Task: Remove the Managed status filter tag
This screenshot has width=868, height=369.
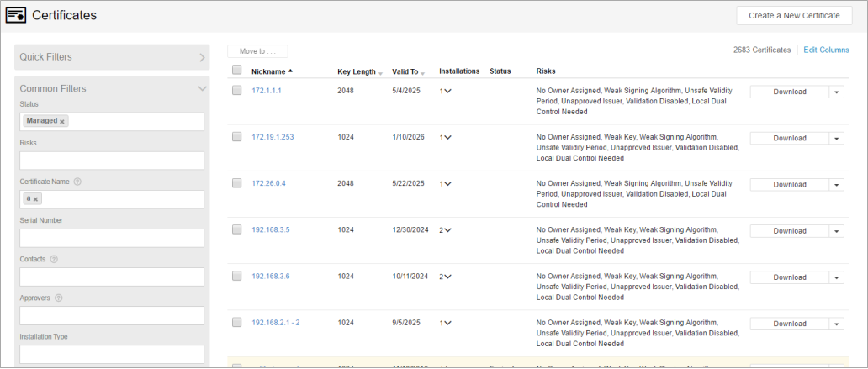Action: click(62, 121)
